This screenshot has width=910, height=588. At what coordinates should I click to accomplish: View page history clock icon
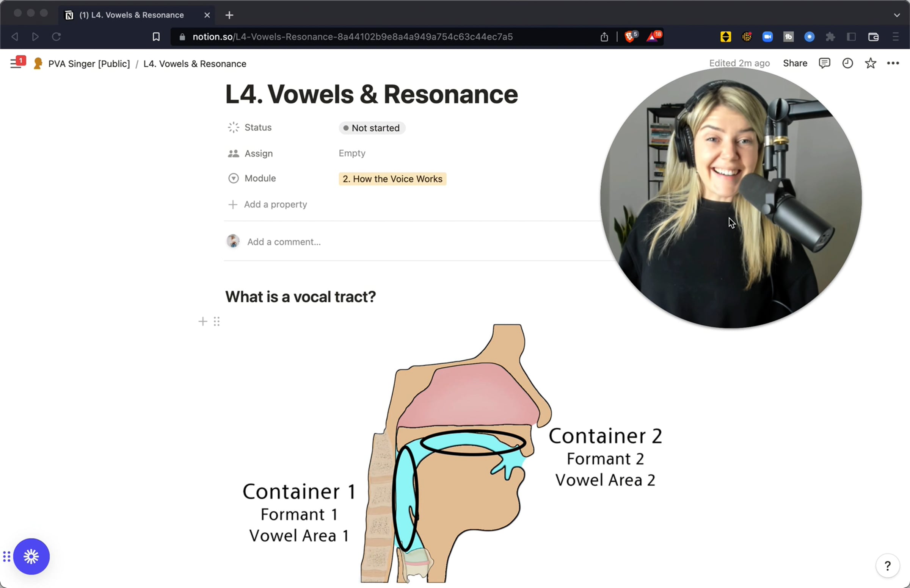(847, 63)
